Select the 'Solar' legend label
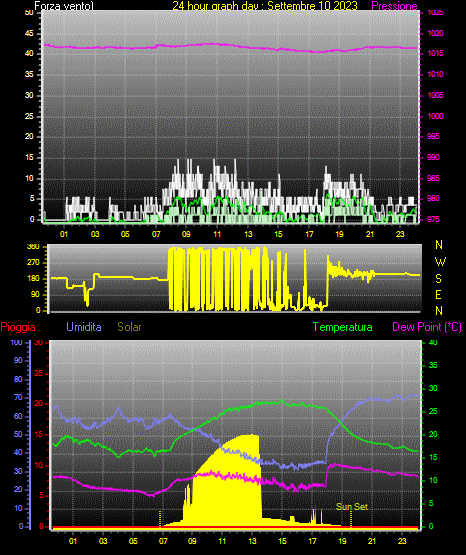466x555 pixels. (129, 327)
